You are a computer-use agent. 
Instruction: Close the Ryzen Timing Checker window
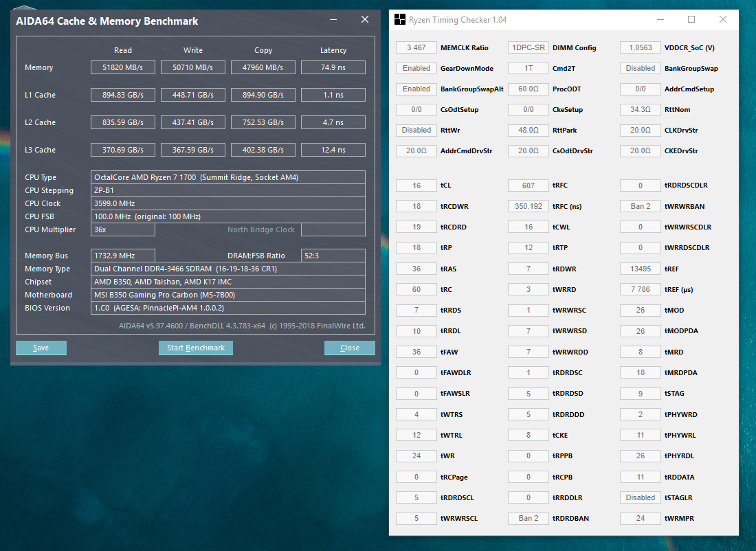723,19
